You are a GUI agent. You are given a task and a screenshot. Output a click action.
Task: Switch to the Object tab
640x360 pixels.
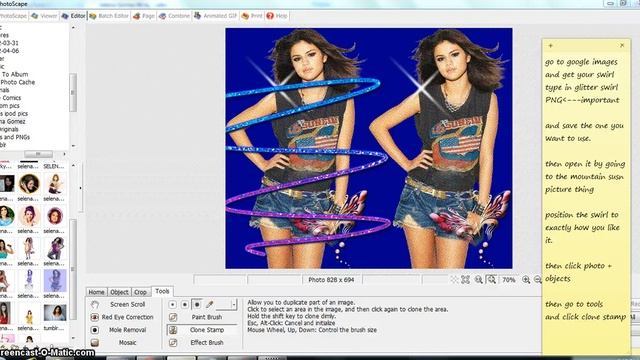click(x=119, y=292)
